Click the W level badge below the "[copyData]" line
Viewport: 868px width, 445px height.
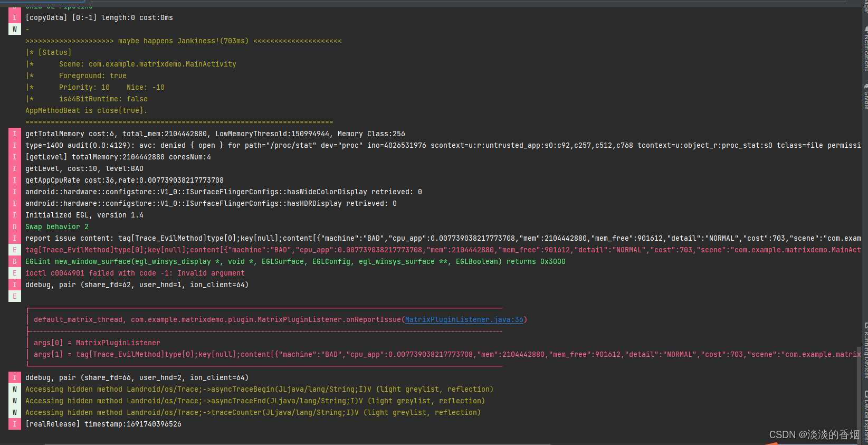[15, 29]
